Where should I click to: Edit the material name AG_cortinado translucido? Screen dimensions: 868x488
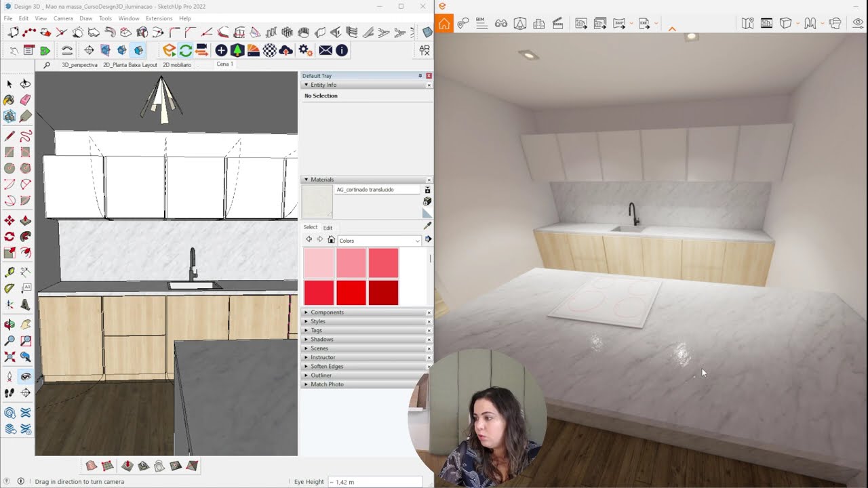378,190
